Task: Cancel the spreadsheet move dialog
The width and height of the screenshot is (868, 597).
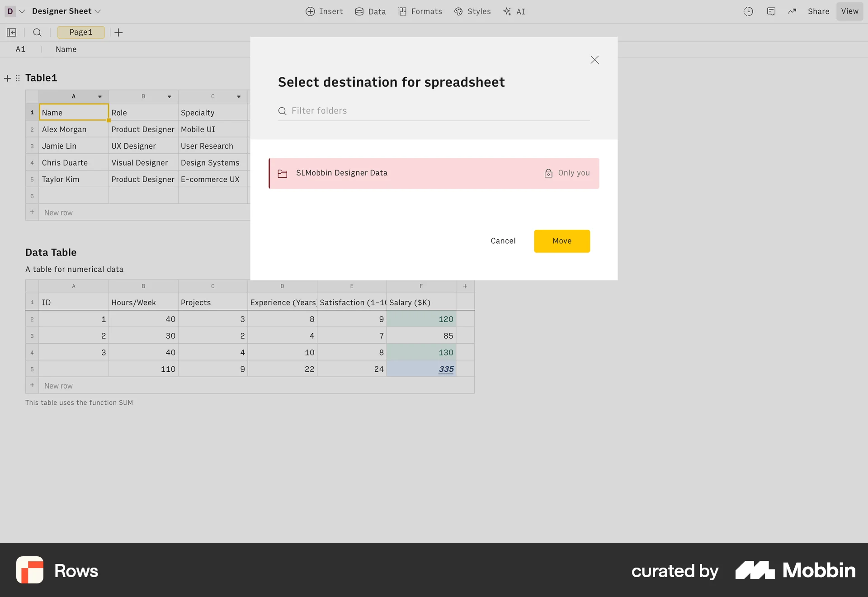Action: [503, 241]
